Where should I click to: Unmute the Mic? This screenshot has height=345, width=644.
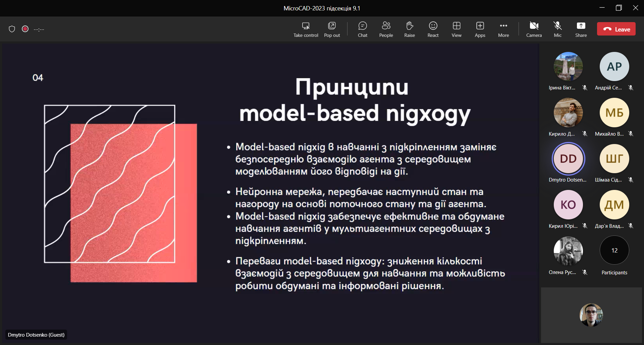pyautogui.click(x=557, y=26)
